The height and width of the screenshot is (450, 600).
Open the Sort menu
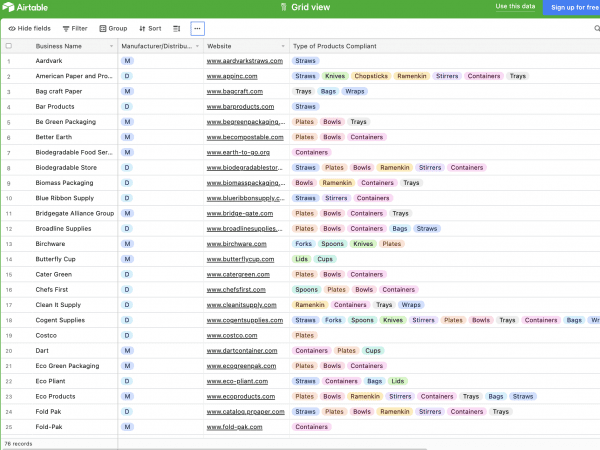coord(150,29)
